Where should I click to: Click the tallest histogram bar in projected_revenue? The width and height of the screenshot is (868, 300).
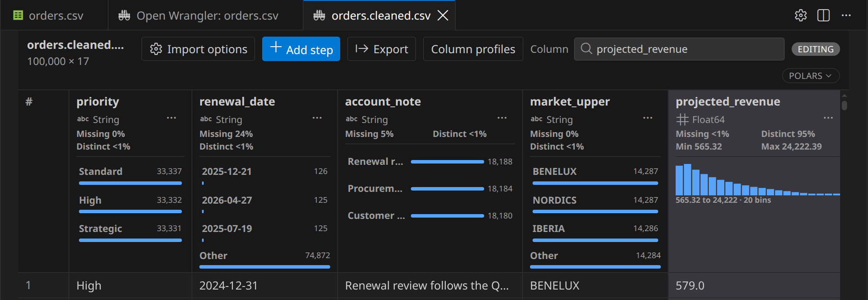pos(687,180)
